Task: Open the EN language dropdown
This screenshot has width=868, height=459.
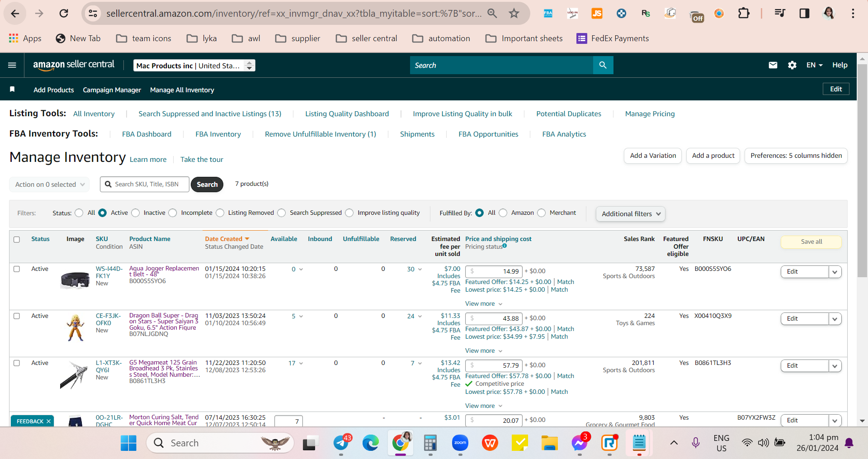Action: (x=814, y=65)
